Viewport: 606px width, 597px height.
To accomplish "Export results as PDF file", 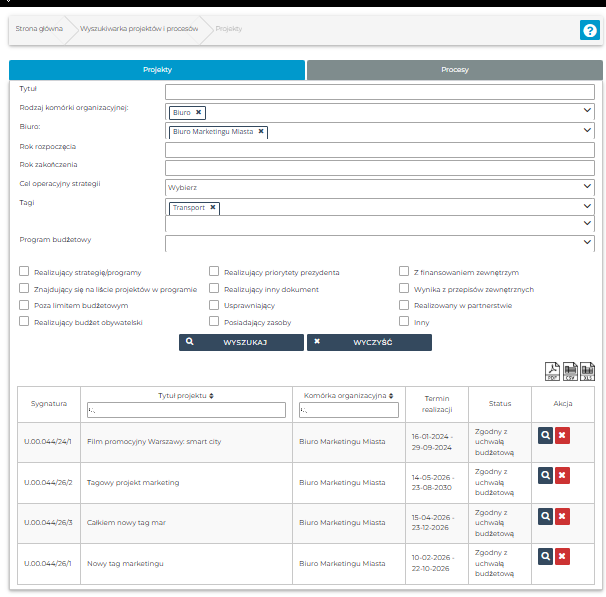I will (x=551, y=372).
